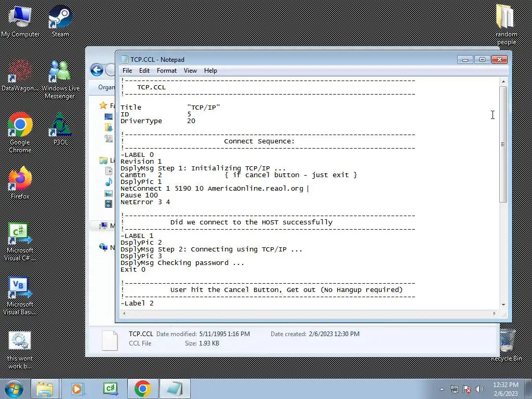The width and height of the screenshot is (532, 399).
Task: Switch to Notepad taskbar button
Action: pos(175,389)
